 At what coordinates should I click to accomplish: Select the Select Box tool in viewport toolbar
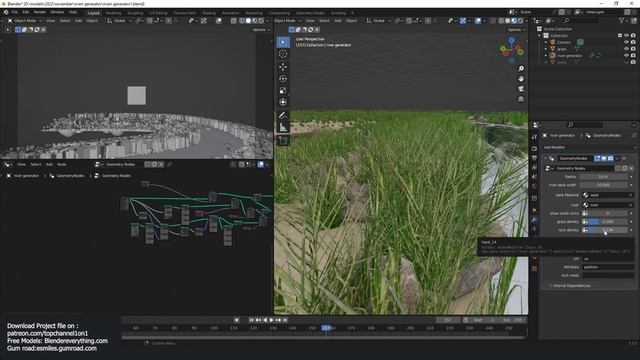[x=283, y=42]
